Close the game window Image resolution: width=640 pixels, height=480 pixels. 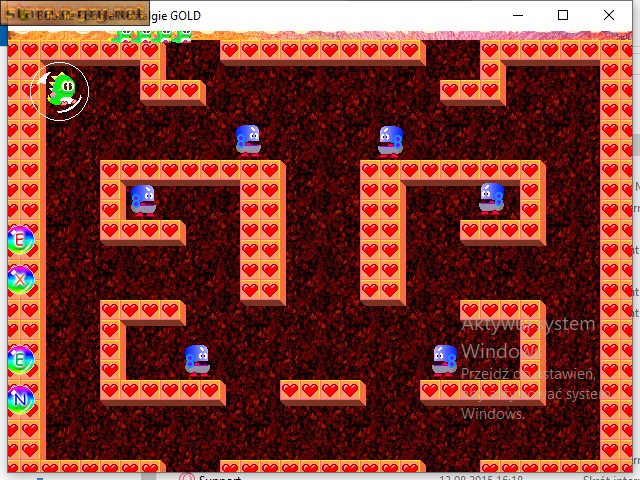tap(609, 16)
